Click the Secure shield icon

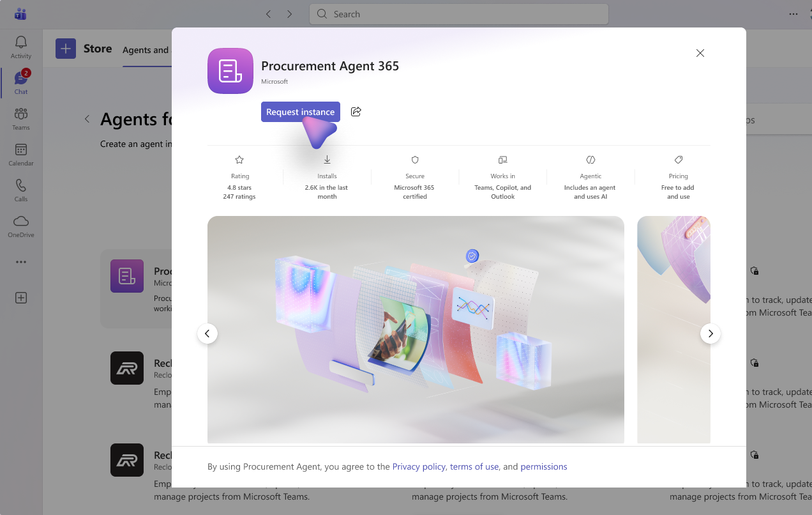(x=415, y=160)
